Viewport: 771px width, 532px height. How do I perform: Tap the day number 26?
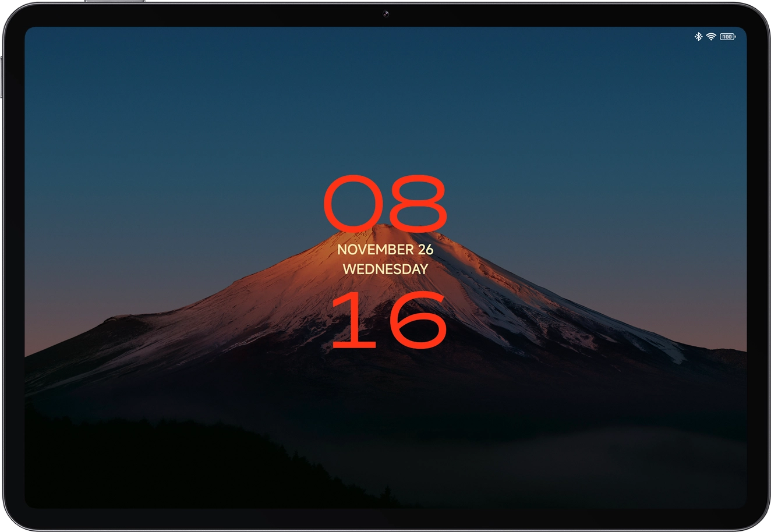pyautogui.click(x=426, y=250)
